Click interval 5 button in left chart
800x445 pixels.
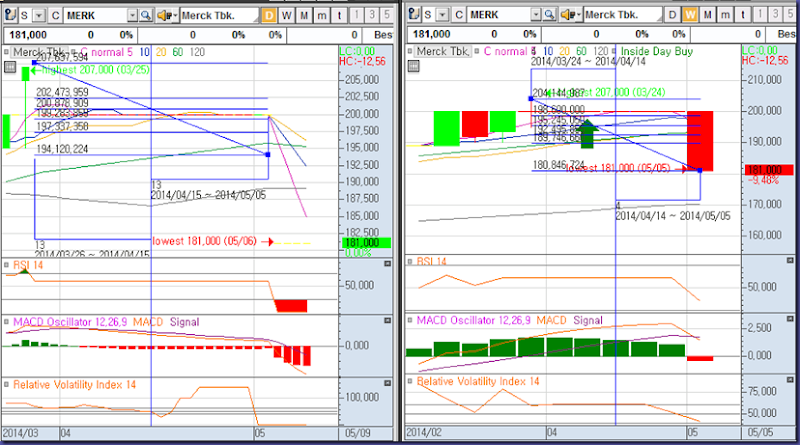coord(387,15)
